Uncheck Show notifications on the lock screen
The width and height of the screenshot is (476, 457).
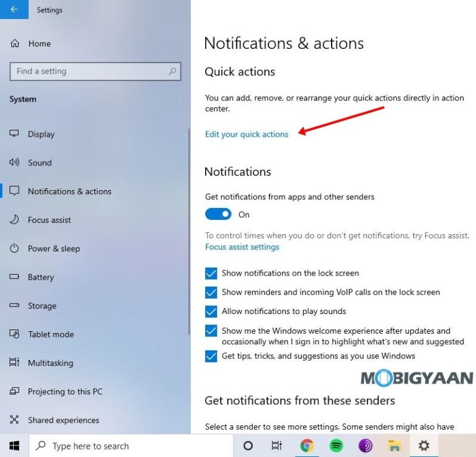(211, 273)
